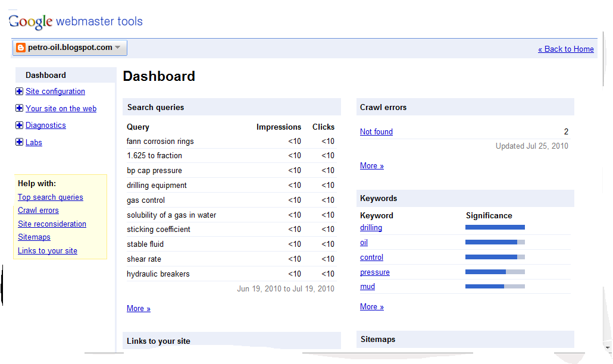Select the '1.625 to fraction' query
Screen dimensions: 613x364
(x=154, y=155)
